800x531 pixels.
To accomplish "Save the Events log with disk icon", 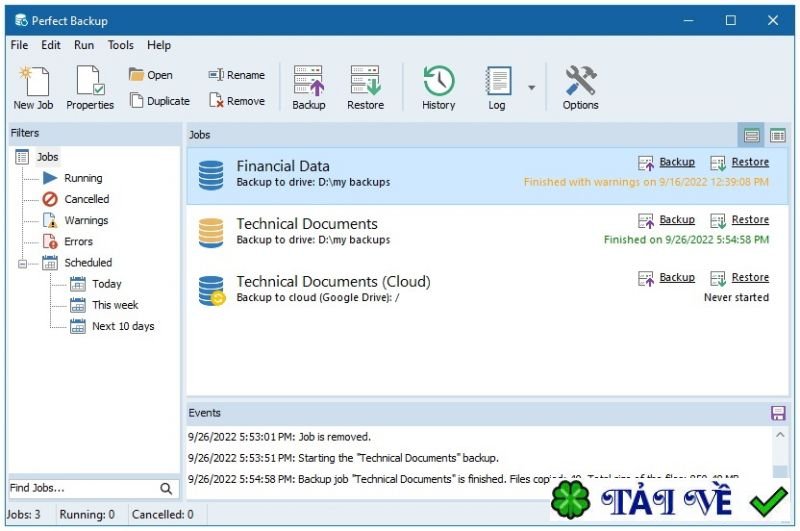I will point(778,413).
